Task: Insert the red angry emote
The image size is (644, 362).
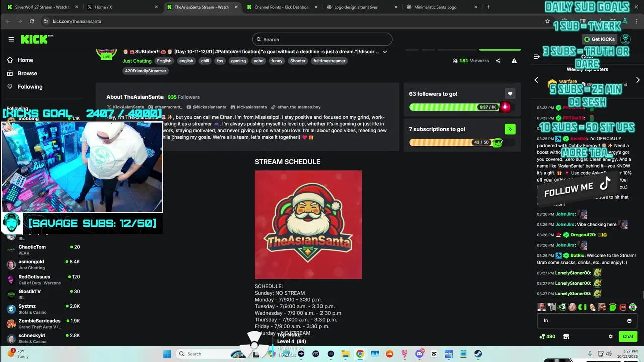Action: pos(623,307)
